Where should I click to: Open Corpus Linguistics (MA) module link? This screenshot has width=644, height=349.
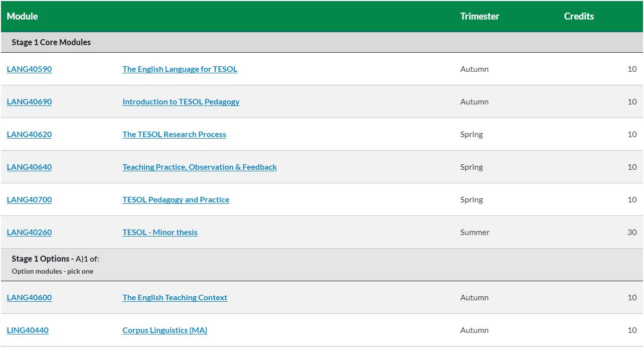(x=165, y=330)
